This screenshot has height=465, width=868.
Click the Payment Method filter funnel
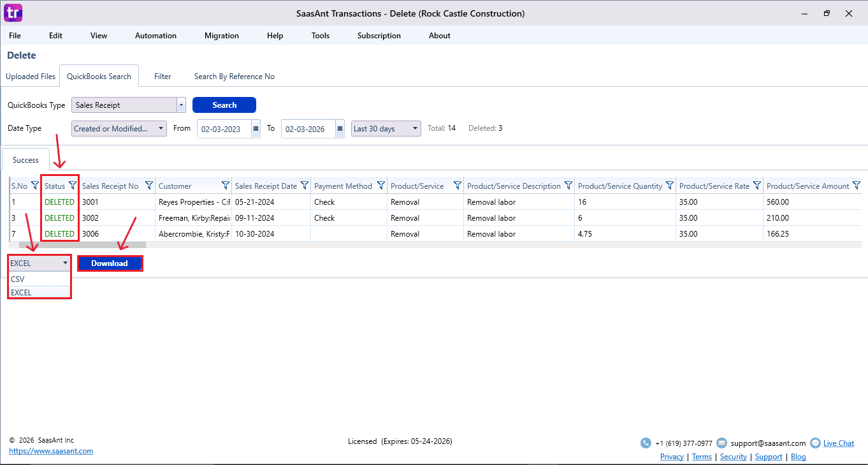pyautogui.click(x=380, y=186)
